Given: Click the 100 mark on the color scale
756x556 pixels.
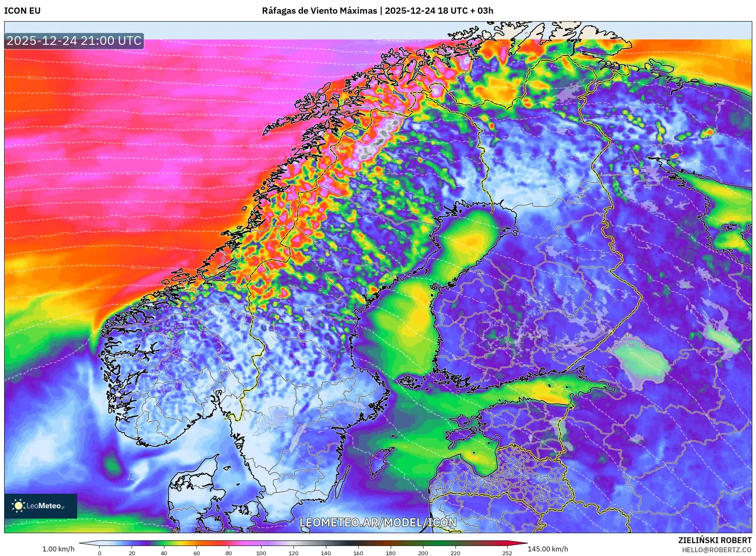Looking at the screenshot, I should tap(261, 553).
